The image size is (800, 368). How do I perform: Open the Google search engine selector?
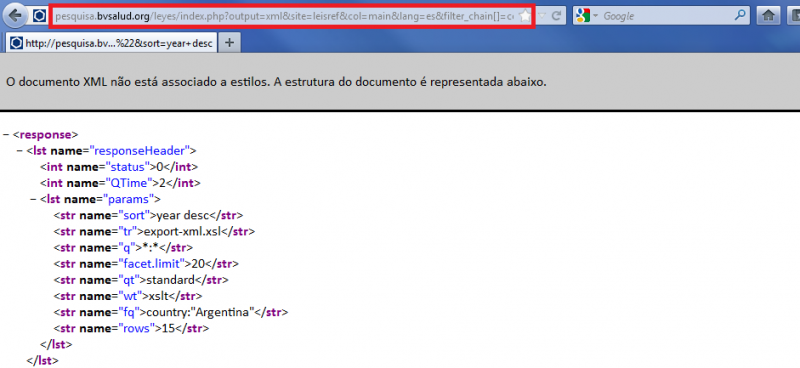coord(587,16)
